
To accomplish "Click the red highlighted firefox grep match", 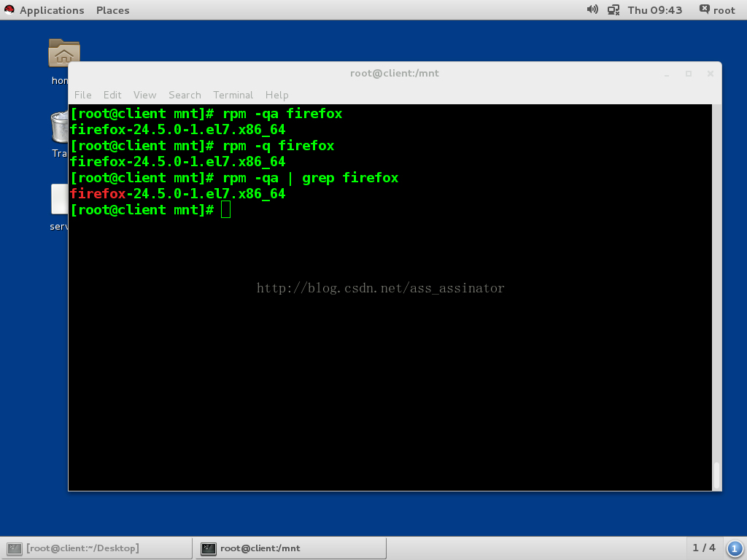I will pos(98,194).
